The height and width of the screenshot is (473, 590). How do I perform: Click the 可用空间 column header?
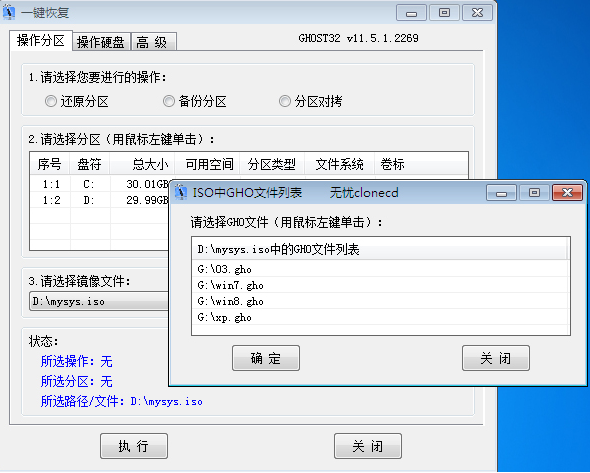pos(207,164)
